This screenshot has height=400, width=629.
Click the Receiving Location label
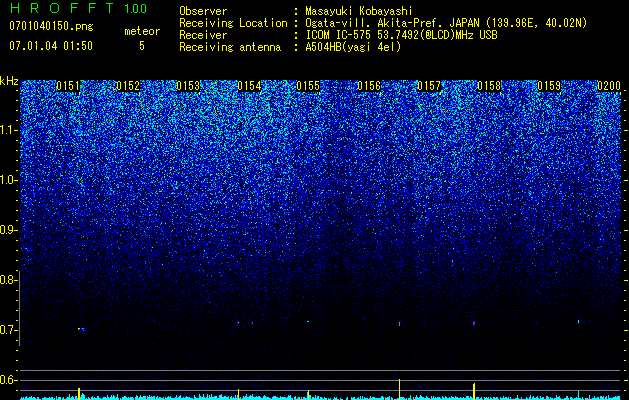[x=233, y=23]
